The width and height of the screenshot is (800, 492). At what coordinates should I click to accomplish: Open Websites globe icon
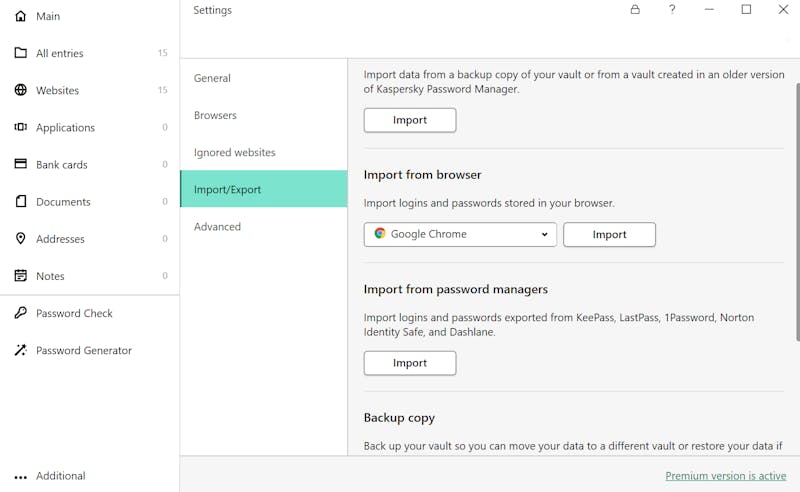20,90
